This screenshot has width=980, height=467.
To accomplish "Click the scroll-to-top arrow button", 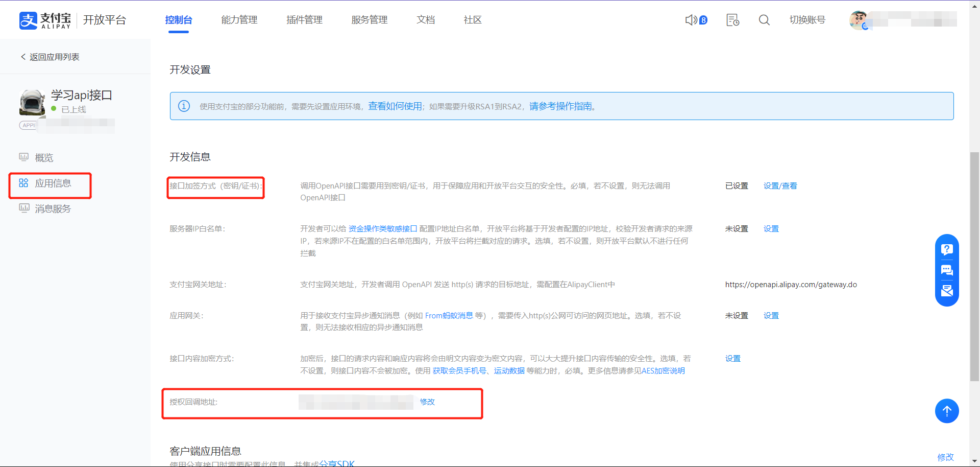I will [x=947, y=411].
